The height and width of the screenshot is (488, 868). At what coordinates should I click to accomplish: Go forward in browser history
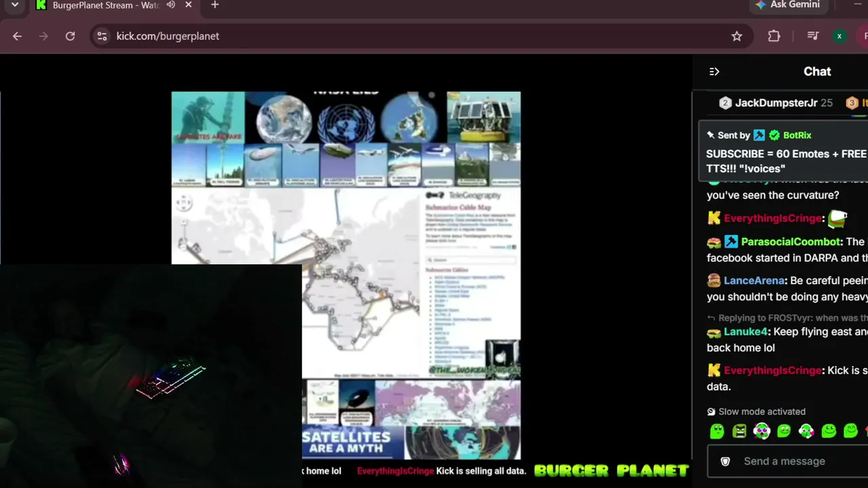pyautogui.click(x=43, y=36)
